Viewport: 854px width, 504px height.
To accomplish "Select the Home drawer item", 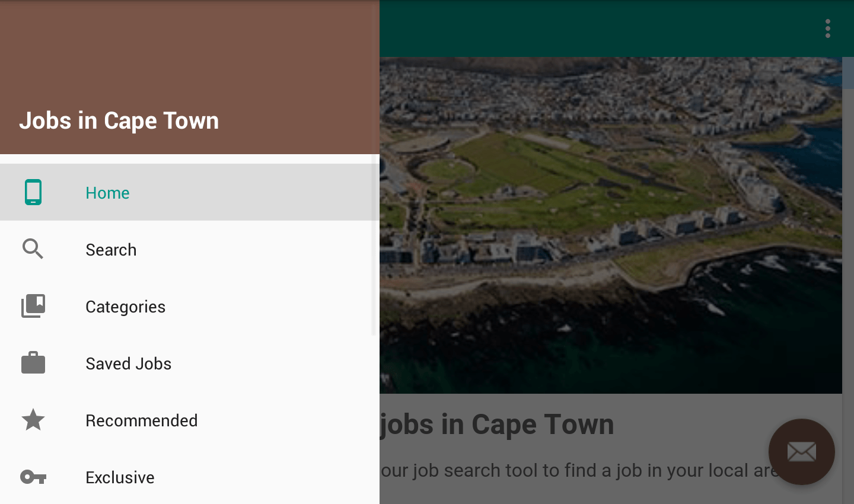I will (x=190, y=192).
